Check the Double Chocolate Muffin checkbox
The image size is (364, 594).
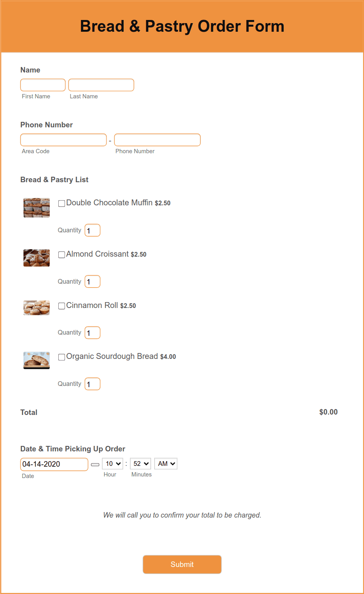61,203
